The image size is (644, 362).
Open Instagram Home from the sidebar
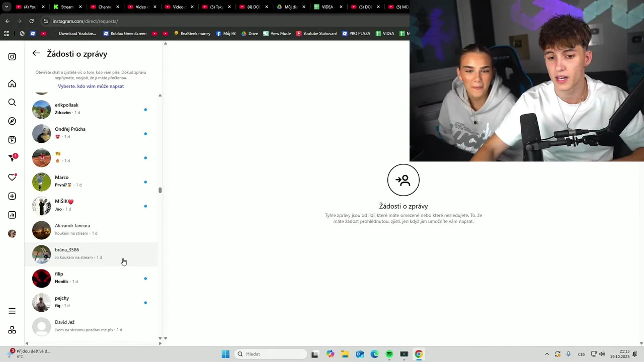[12, 84]
